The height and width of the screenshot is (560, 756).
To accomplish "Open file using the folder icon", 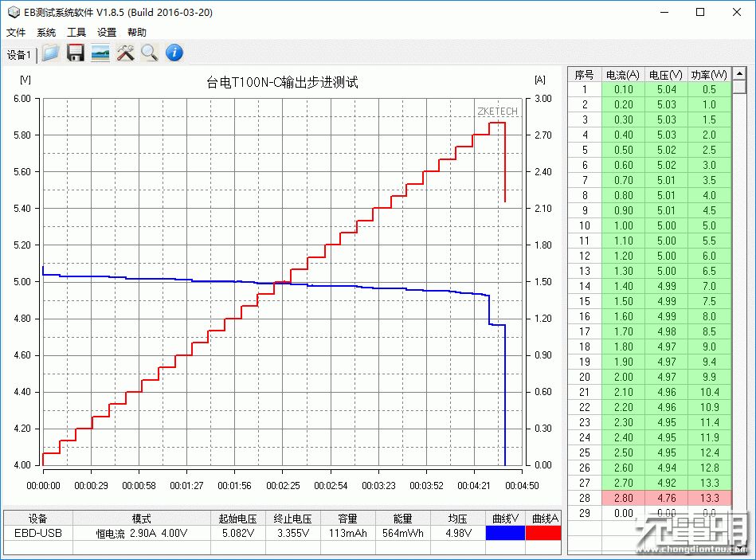I will pyautogui.click(x=50, y=53).
